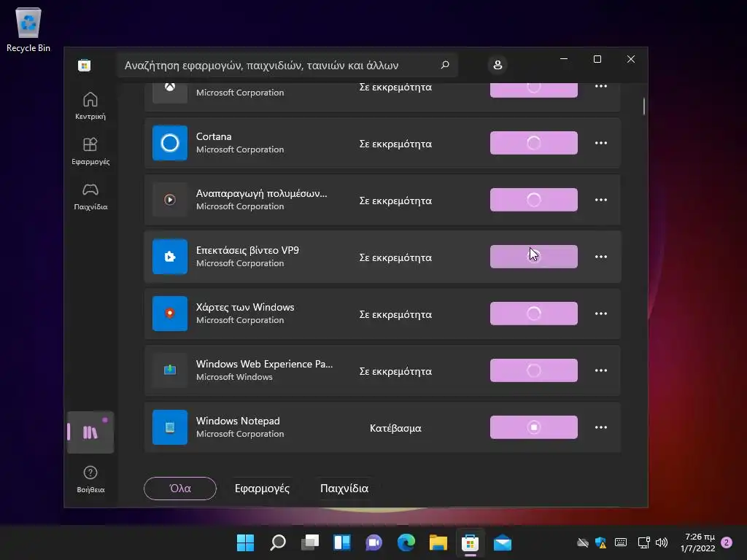This screenshot has height=560, width=747.
Task: Open the Windows Start menu
Action: coord(245,542)
